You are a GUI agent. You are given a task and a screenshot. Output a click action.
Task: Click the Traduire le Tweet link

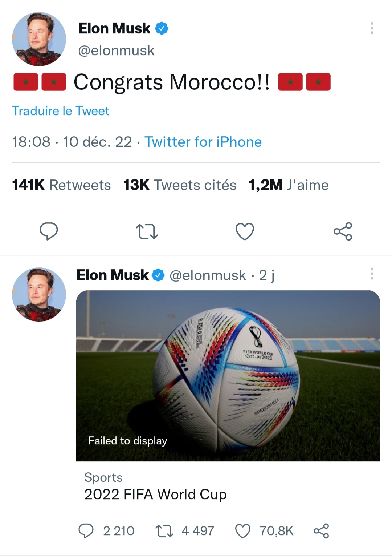pyautogui.click(x=61, y=111)
